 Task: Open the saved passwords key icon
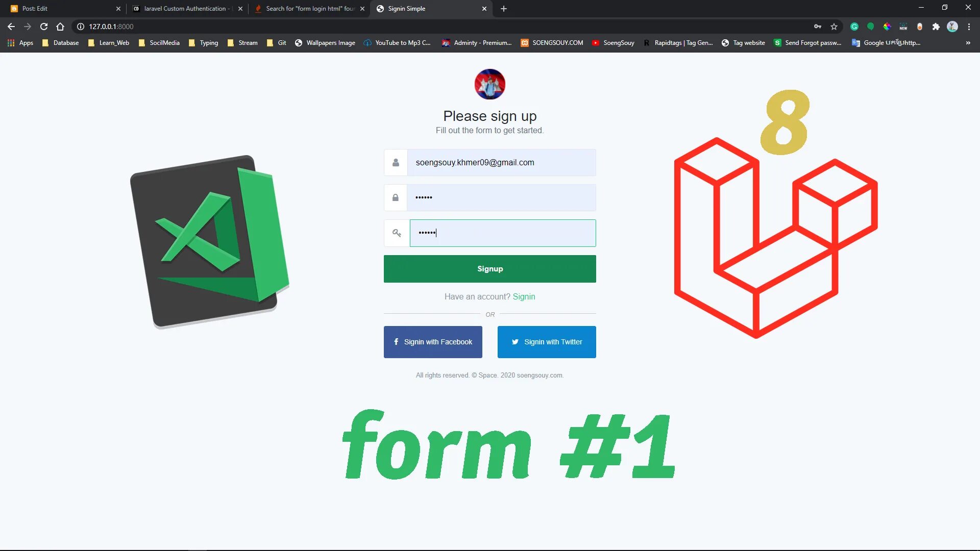coord(818,27)
